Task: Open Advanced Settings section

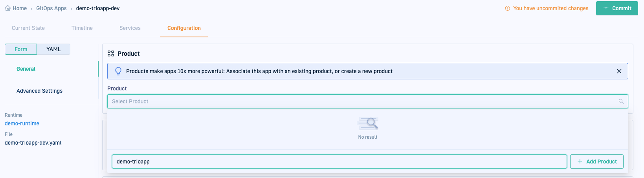Action: [x=39, y=91]
